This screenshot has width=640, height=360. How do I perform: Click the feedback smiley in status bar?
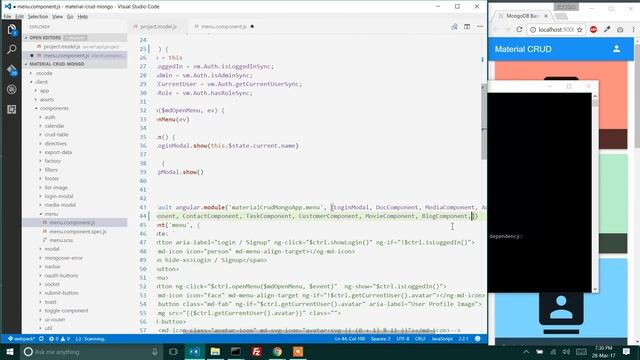[478, 339]
